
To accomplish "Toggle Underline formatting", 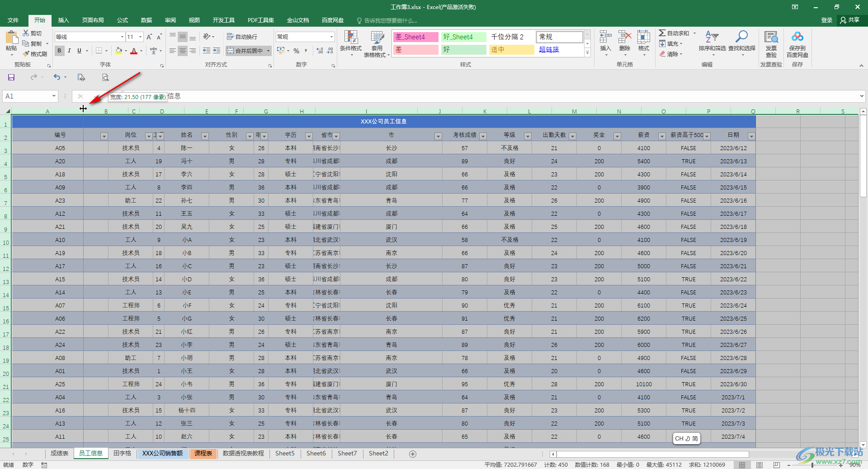I will click(x=79, y=51).
